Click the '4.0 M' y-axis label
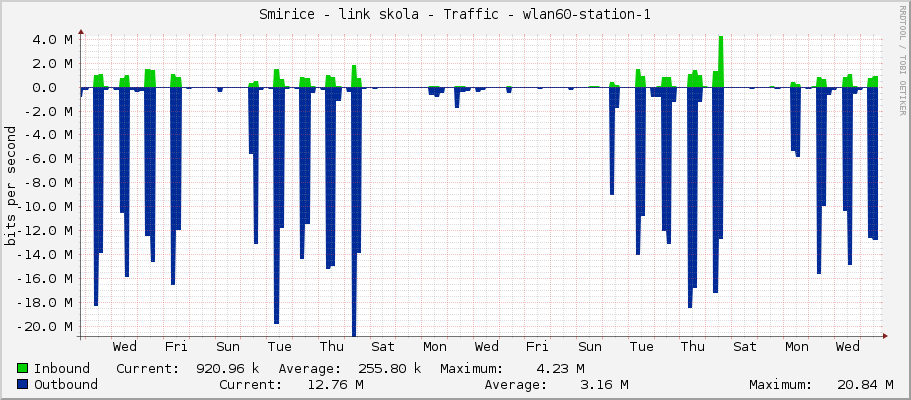 click(x=52, y=40)
